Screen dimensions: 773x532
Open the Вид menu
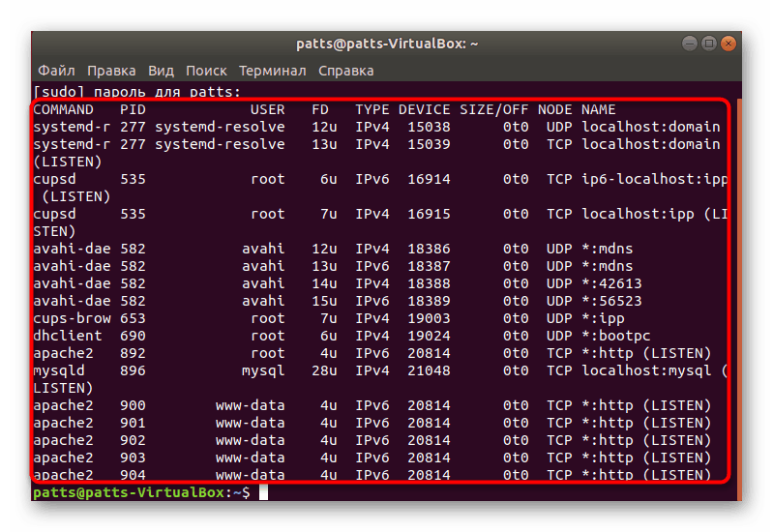[x=162, y=71]
